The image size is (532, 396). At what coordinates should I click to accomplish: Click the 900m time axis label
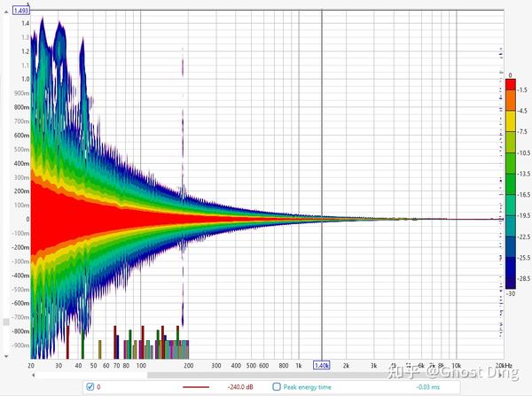[22, 93]
